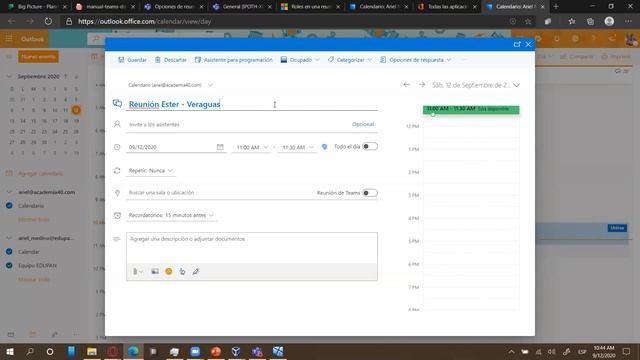Image resolution: width=640 pixels, height=360 pixels.
Task: Switch to the Big Picture browser tab
Action: pos(38,7)
